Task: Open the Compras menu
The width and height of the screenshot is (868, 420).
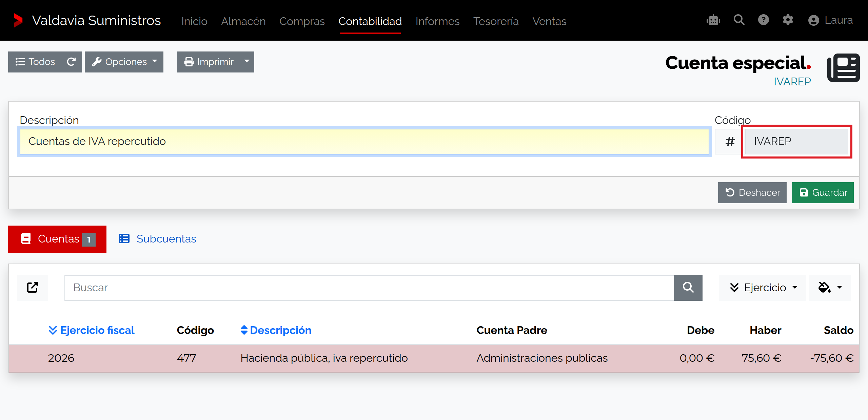Action: (302, 21)
